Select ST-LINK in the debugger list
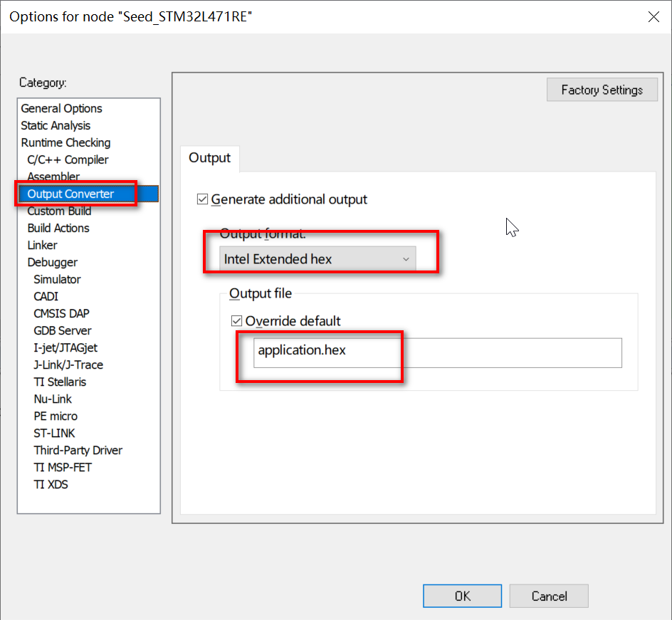 53,433
